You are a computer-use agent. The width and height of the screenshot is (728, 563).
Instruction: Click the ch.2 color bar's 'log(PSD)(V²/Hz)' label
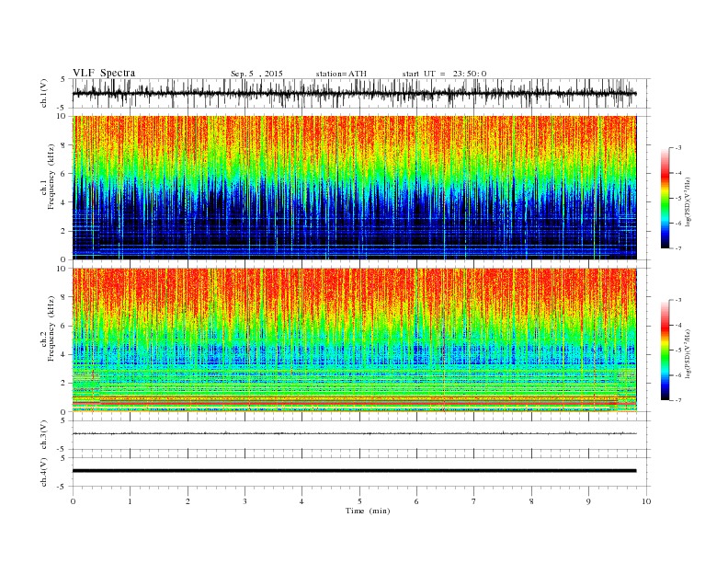click(x=689, y=353)
